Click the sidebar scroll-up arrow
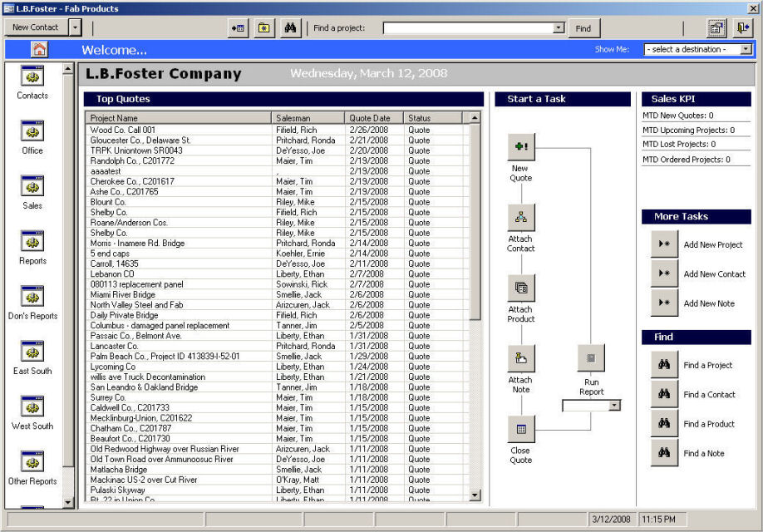The height and width of the screenshot is (532, 763). click(x=67, y=69)
